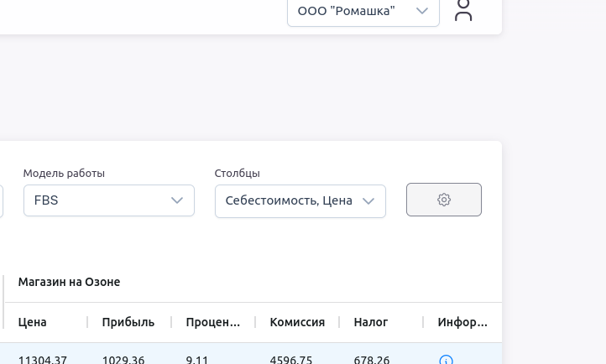
Task: Open the ООО "Ромашка" company dropdown
Action: 363,12
